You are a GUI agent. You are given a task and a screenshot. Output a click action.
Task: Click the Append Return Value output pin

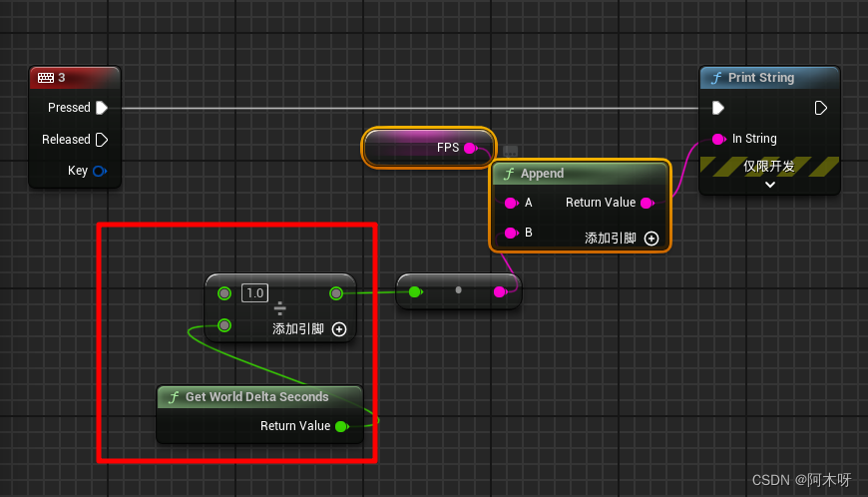pyautogui.click(x=647, y=203)
